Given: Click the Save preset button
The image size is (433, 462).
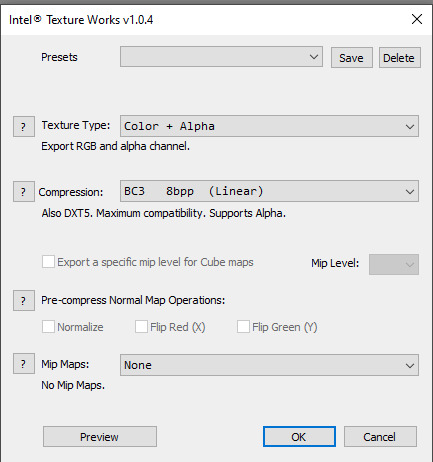Looking at the screenshot, I should pyautogui.click(x=352, y=58).
